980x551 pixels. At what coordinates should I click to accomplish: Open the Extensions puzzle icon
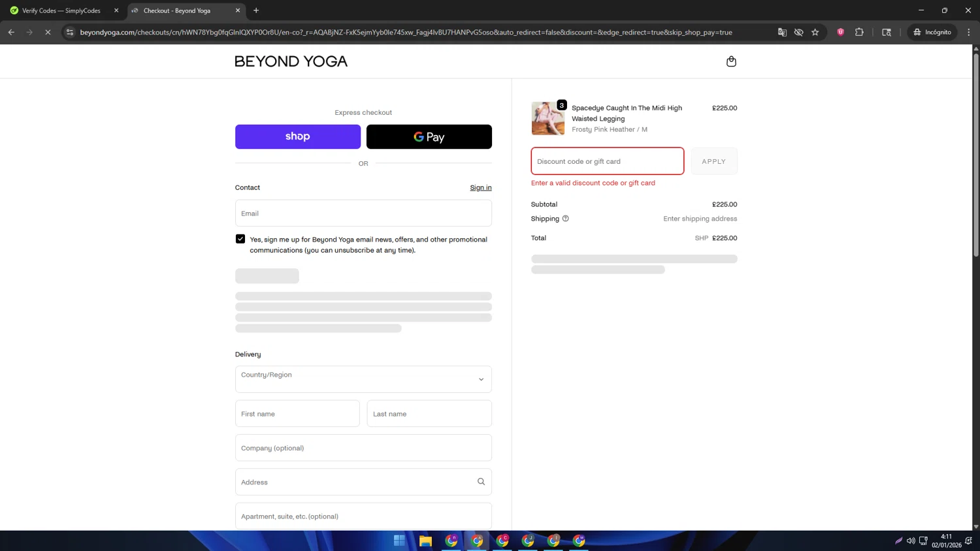tap(859, 32)
